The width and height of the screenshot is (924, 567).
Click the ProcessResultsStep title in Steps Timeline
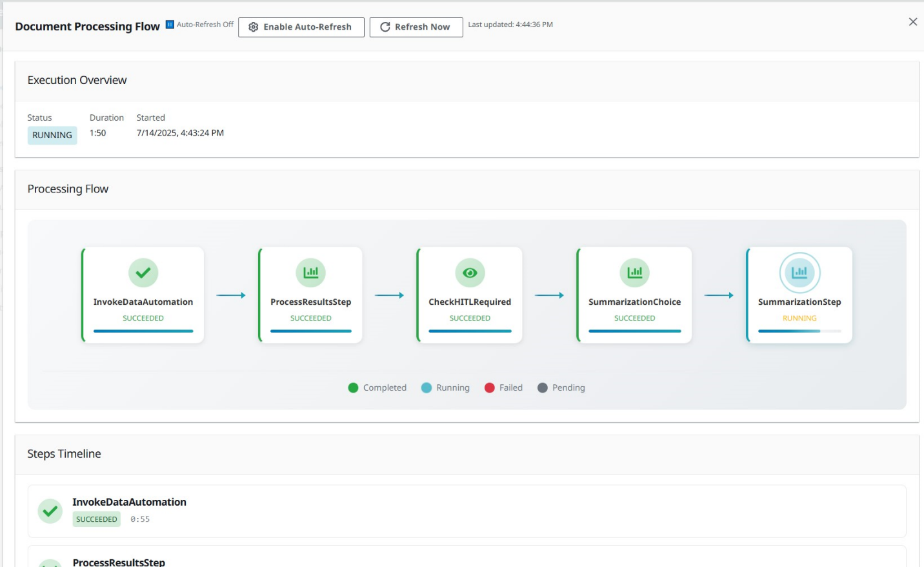(119, 562)
